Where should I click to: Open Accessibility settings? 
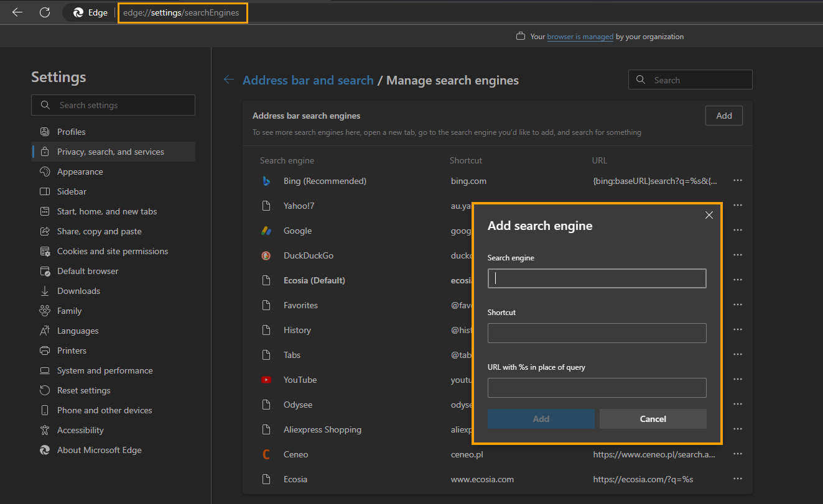coord(113,430)
